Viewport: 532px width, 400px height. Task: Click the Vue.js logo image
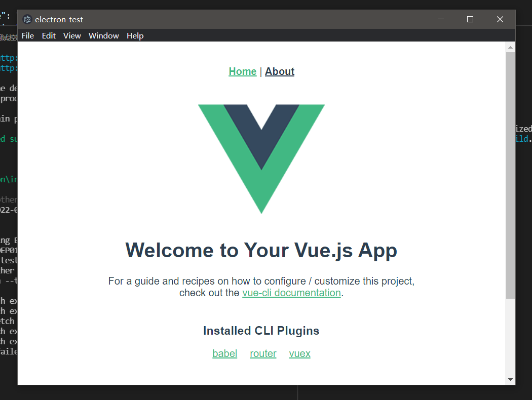tap(261, 158)
